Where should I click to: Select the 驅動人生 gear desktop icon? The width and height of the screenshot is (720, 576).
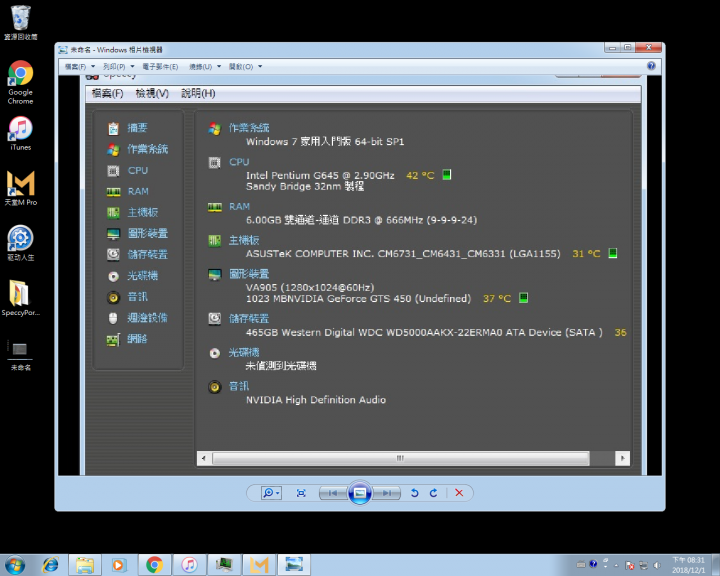pyautogui.click(x=21, y=243)
